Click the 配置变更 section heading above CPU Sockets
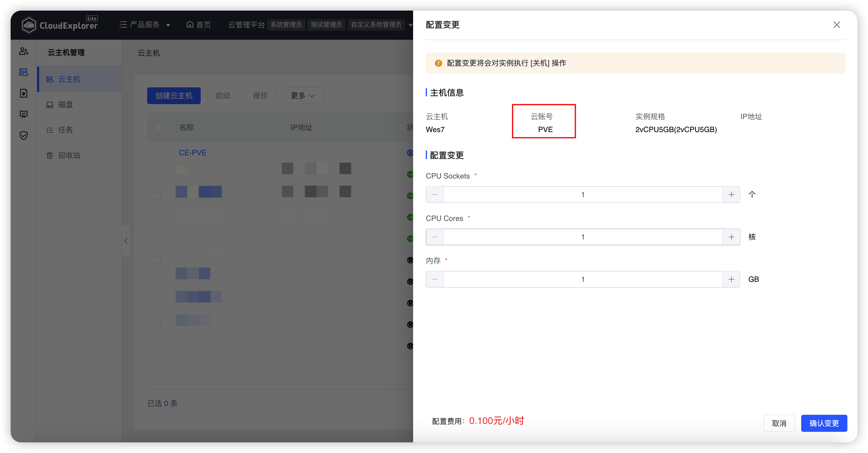 pos(447,155)
